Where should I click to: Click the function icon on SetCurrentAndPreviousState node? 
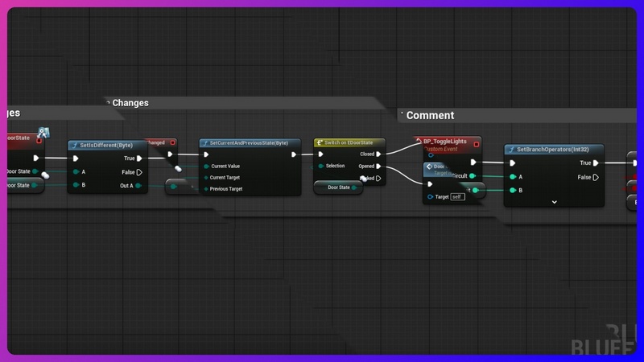coord(205,143)
